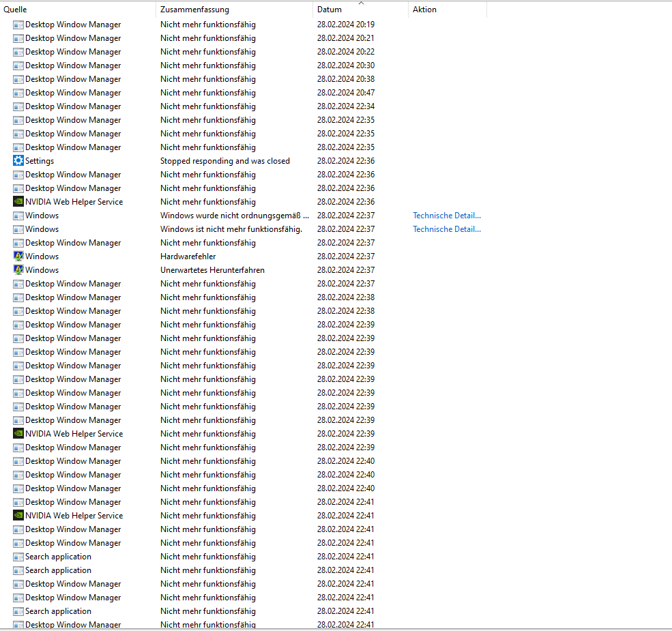Select NVIDIA Web Helper Service entry at 22:39
672x631 pixels.
click(74, 433)
